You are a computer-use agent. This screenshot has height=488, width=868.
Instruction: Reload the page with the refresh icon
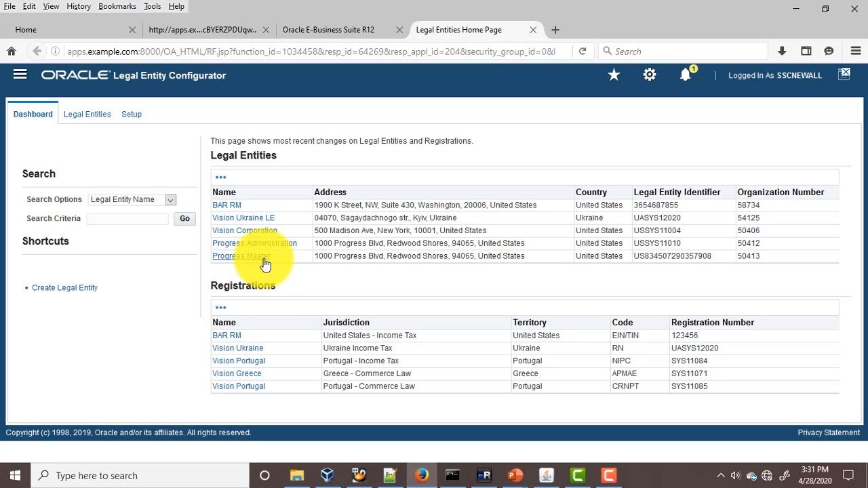point(582,51)
